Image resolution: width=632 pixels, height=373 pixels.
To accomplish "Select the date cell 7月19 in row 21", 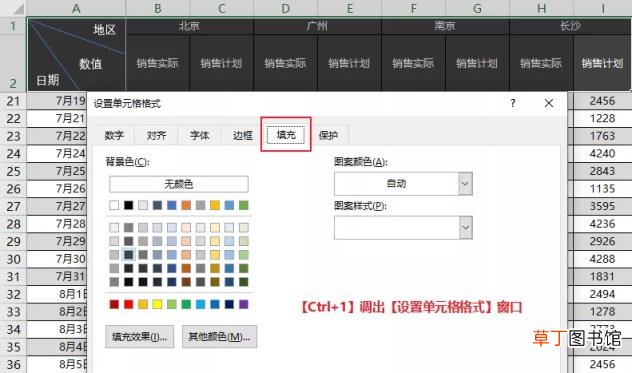I will tap(57, 101).
